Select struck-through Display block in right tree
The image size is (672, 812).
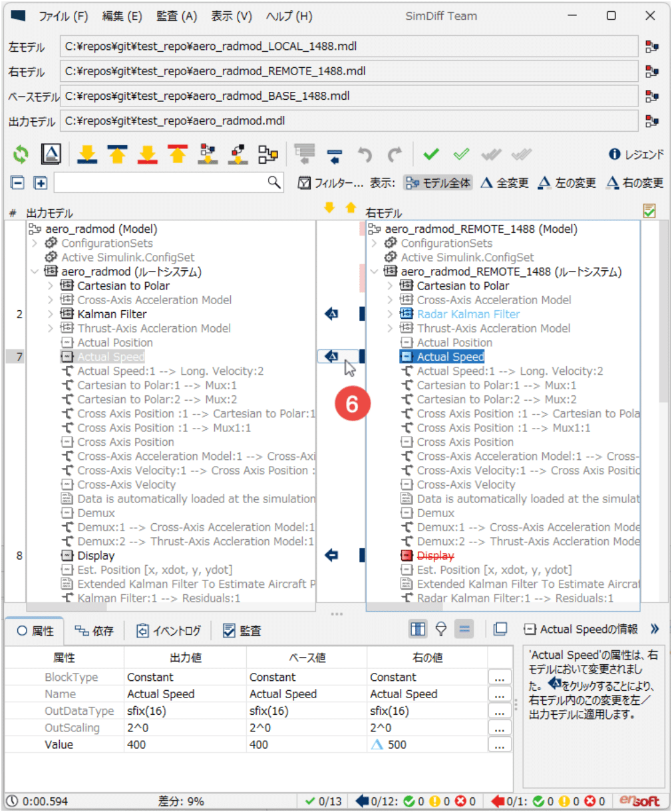[x=435, y=556]
